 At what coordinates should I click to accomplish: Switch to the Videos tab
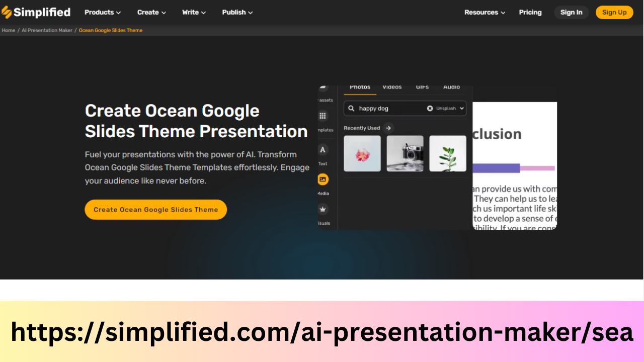point(392,86)
